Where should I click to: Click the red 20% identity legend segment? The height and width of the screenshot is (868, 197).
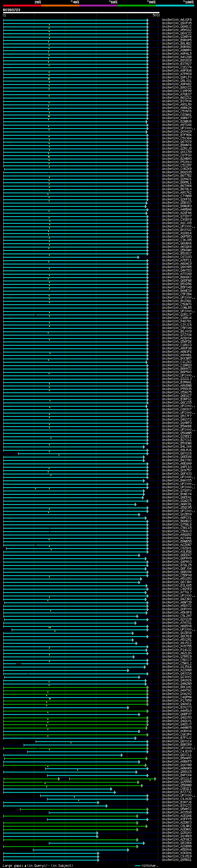pos(22,6)
